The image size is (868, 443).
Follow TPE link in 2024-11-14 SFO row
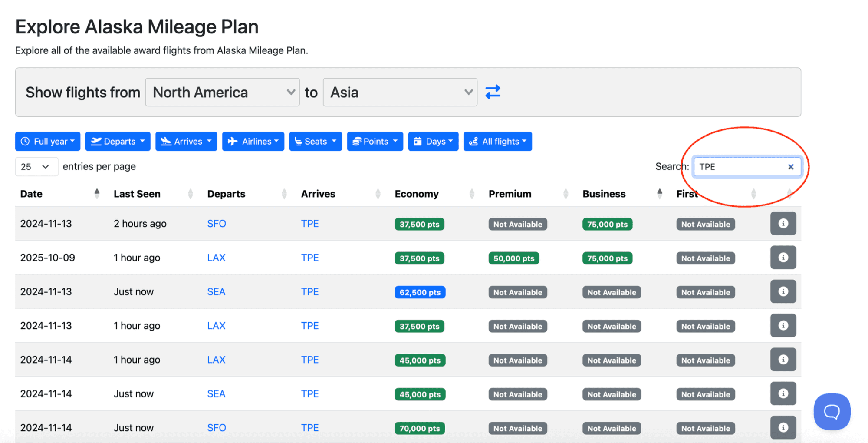[x=310, y=428]
